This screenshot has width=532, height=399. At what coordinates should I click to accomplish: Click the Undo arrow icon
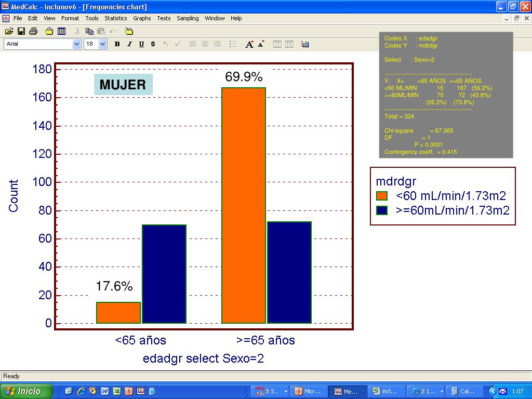113,32
